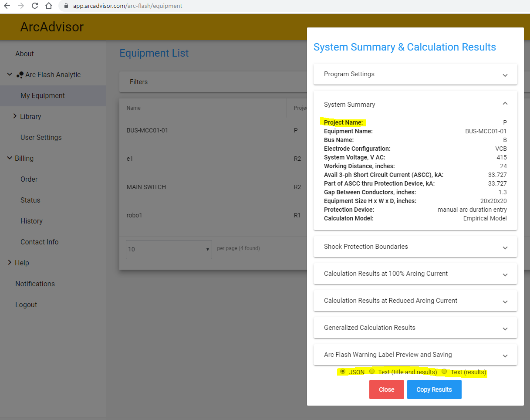Viewport: 530px width, 420px height.
Task: Click the Empirical Model value
Action: pos(485,218)
